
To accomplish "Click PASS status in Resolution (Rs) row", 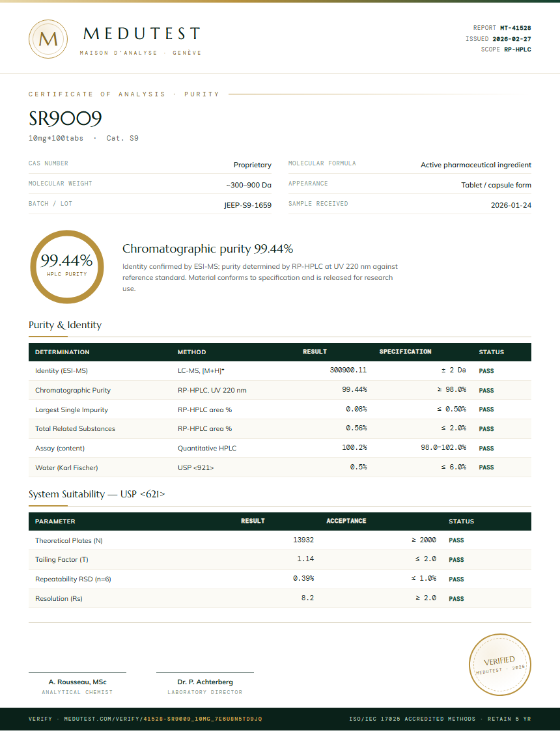I will [456, 599].
